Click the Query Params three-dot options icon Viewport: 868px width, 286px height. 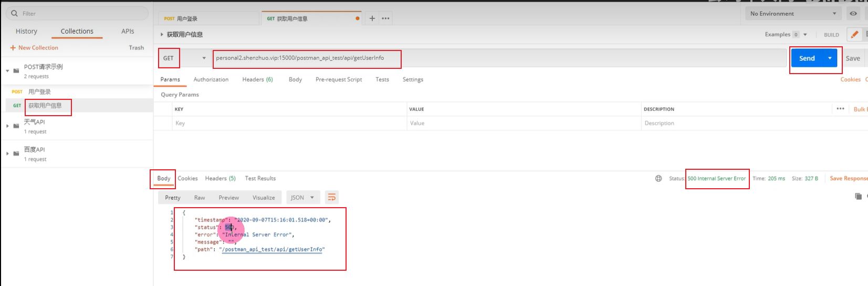[840, 109]
